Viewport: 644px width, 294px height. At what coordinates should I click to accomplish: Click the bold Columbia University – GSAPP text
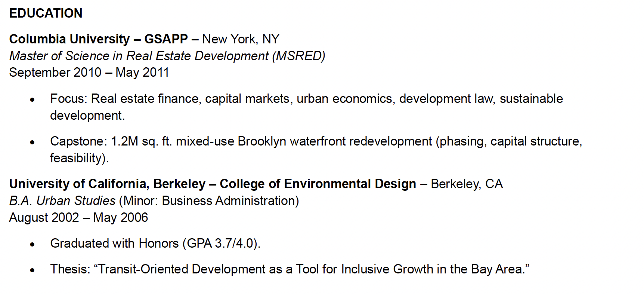98,39
